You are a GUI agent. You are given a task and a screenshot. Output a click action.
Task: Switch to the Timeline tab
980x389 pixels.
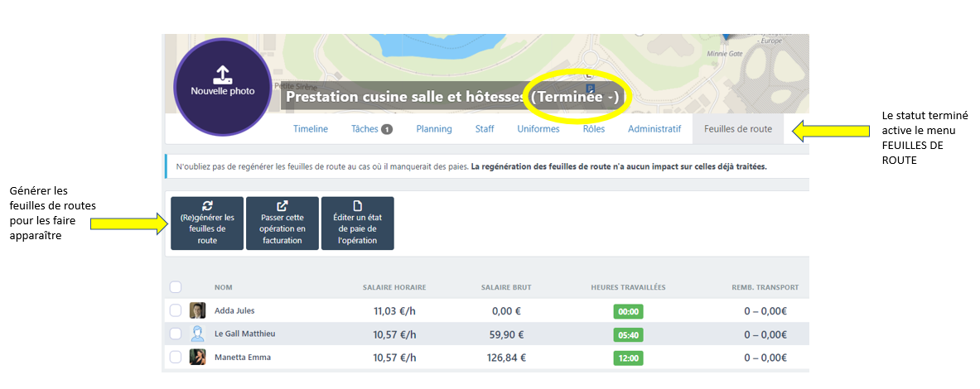click(x=311, y=129)
